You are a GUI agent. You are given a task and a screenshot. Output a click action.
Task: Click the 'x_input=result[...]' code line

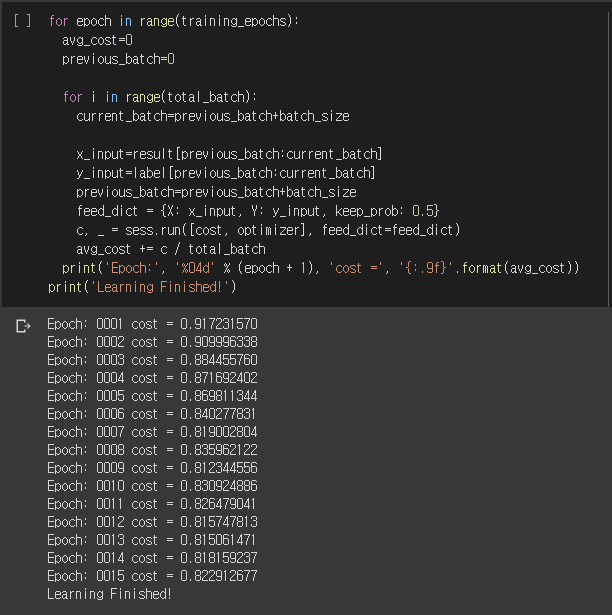click(229, 154)
